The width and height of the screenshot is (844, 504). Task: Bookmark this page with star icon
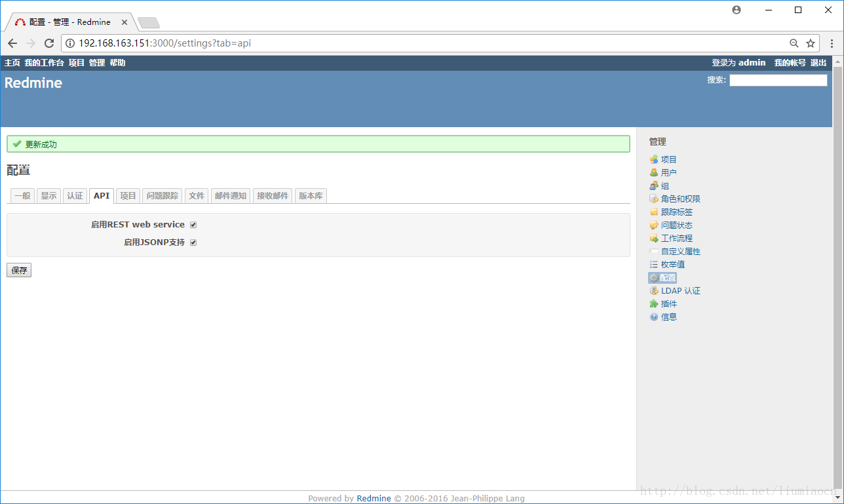(x=811, y=43)
